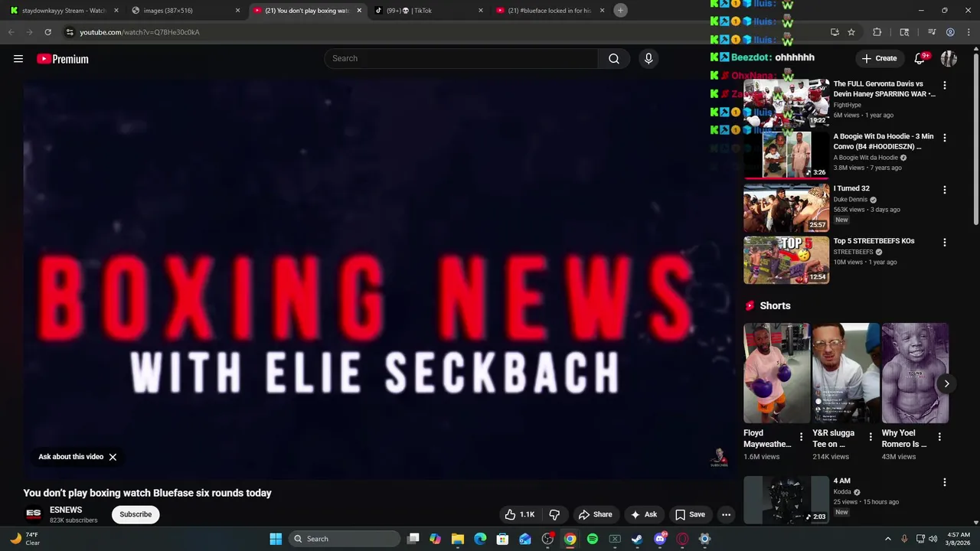Focus the YouTube search field

[461, 59]
